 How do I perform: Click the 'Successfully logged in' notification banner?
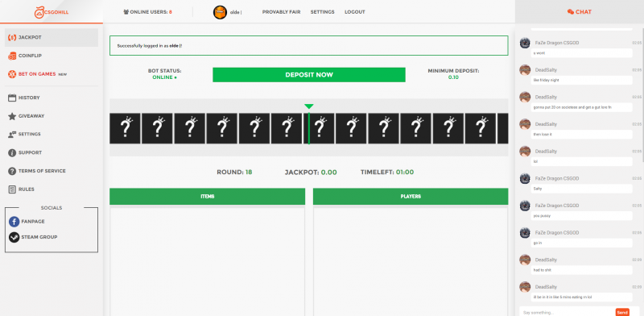tap(309, 46)
